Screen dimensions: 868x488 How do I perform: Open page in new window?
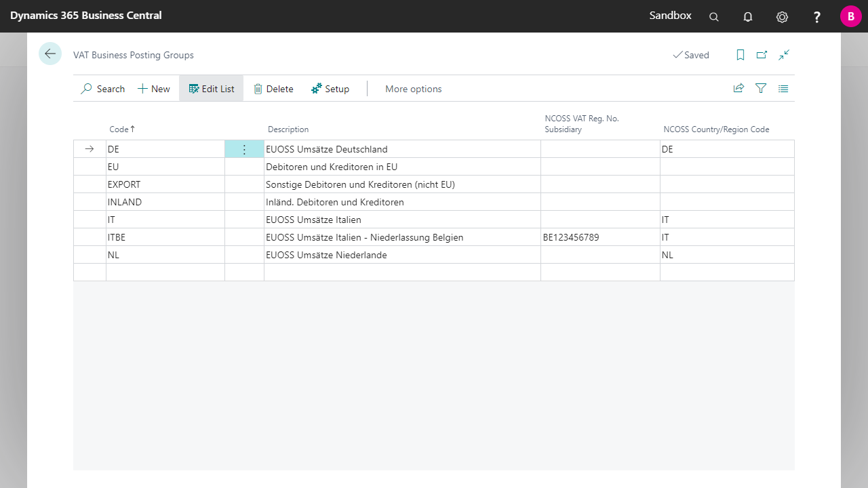pyautogui.click(x=762, y=55)
